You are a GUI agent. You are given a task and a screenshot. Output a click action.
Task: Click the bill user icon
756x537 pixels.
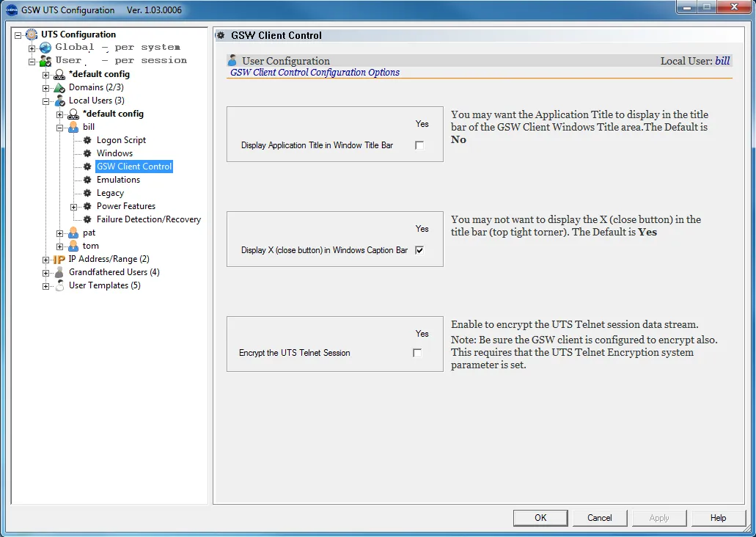click(x=73, y=127)
